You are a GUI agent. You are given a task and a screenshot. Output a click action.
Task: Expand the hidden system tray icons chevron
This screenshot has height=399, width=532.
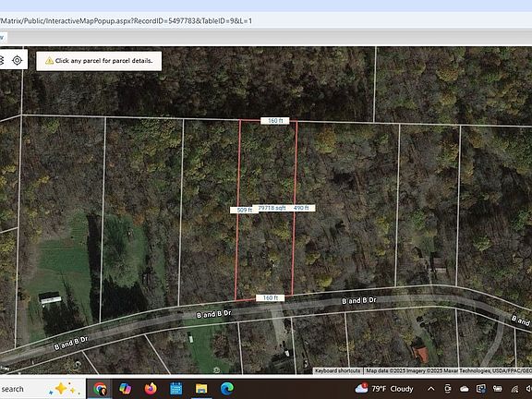[431, 389]
